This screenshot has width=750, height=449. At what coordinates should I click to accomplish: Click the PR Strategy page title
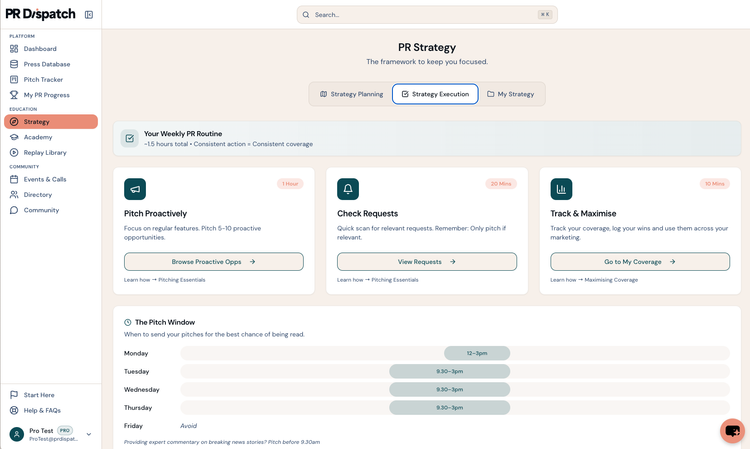tap(427, 47)
